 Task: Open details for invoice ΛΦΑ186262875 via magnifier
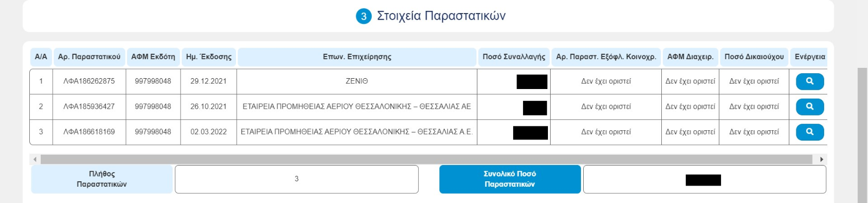click(x=809, y=81)
